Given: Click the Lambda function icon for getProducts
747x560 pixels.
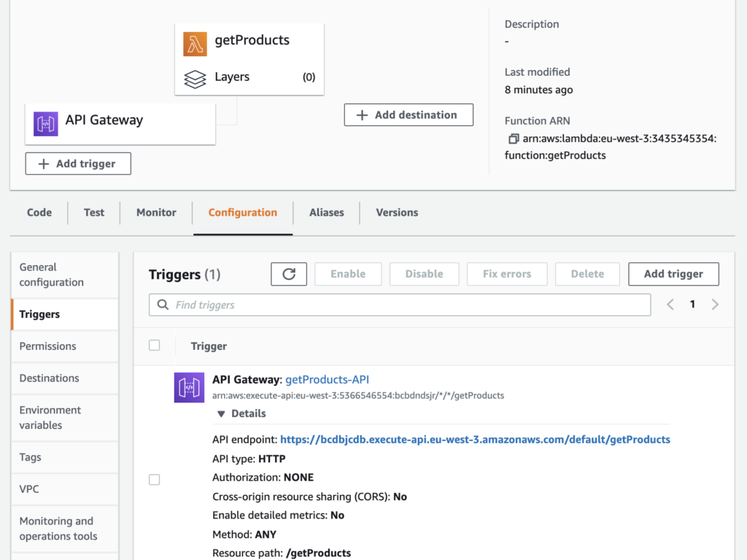Looking at the screenshot, I should point(195,44).
